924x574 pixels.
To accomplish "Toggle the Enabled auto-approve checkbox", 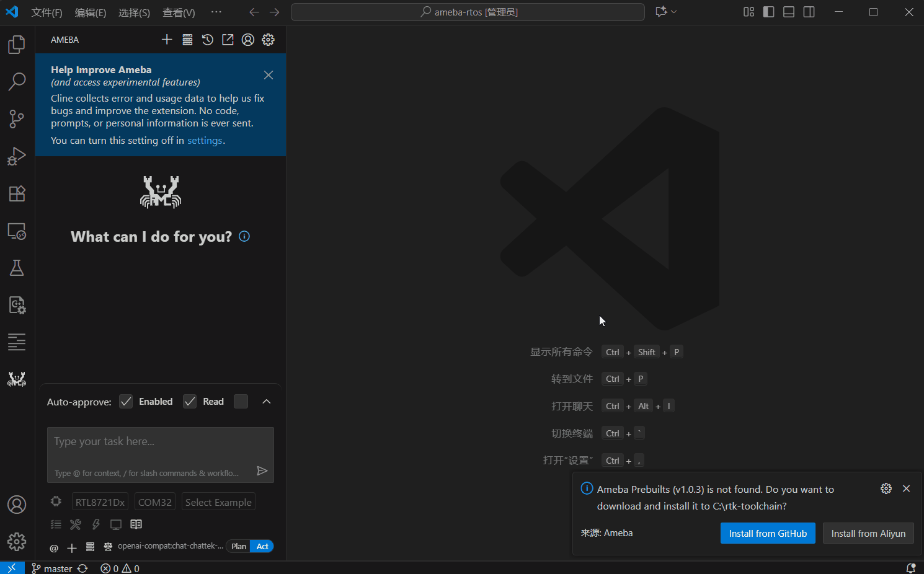I will pyautogui.click(x=126, y=402).
